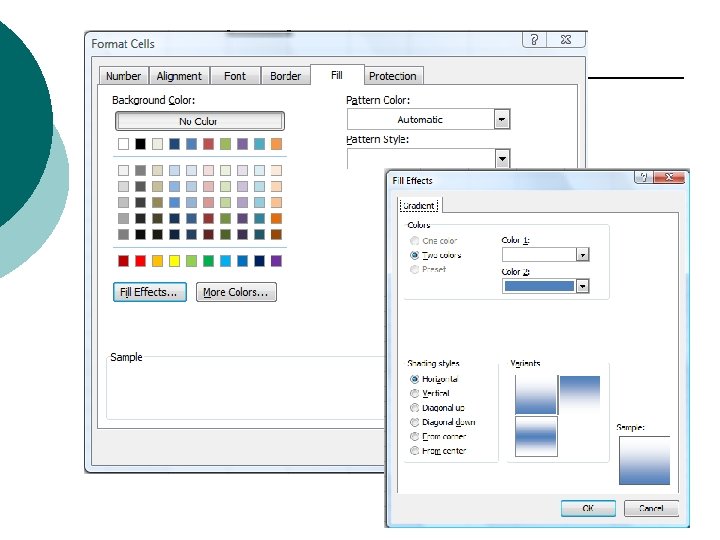Select the bottom-left gradient variant thumbnail
Screen dimensions: 720x540
coord(536,436)
